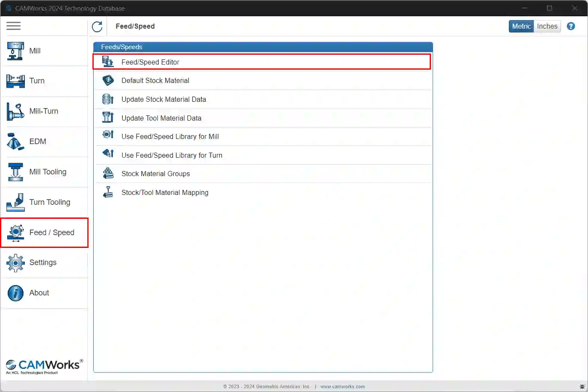This screenshot has height=392, width=588.
Task: Click the Update Tool Material Data icon
Action: (108, 118)
